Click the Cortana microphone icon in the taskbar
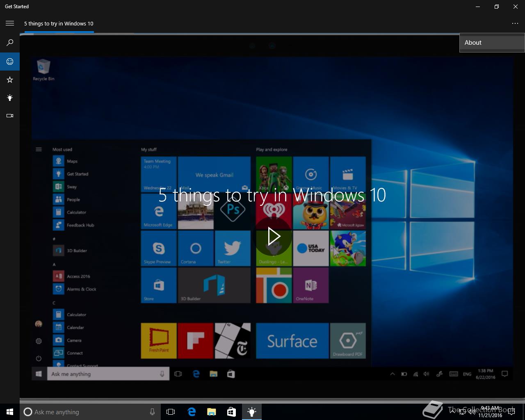 152,412
